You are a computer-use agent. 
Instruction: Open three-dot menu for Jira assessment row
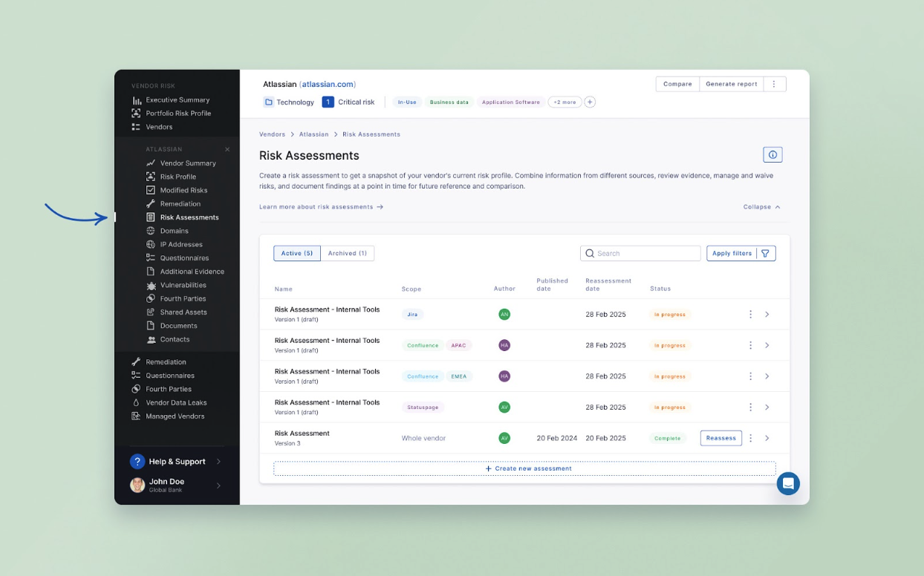[750, 315]
